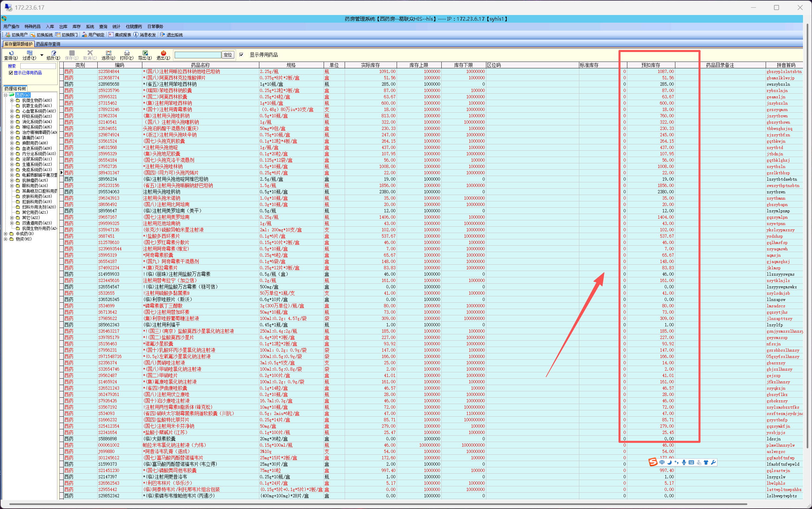
Task: Click the 导出(E) Excel export icon
Action: point(145,53)
